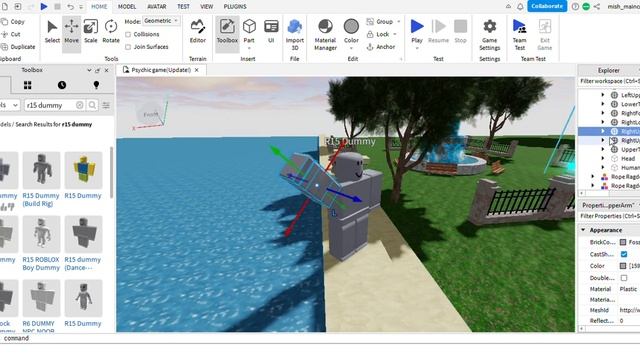Switch to the MODEL ribbon tab
This screenshot has width=640, height=360.
click(127, 7)
